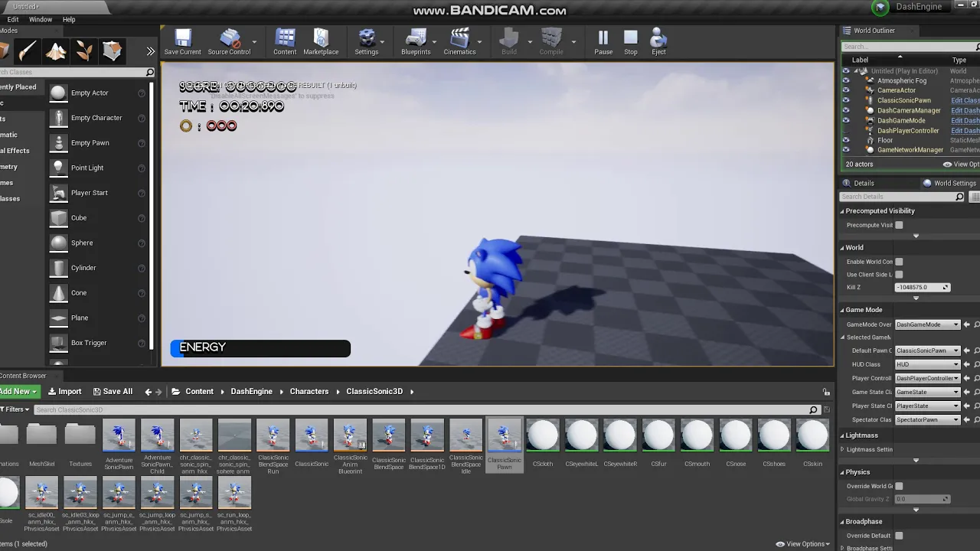Open the Content toolbar button
Viewport: 980px width, 551px height.
point(285,42)
